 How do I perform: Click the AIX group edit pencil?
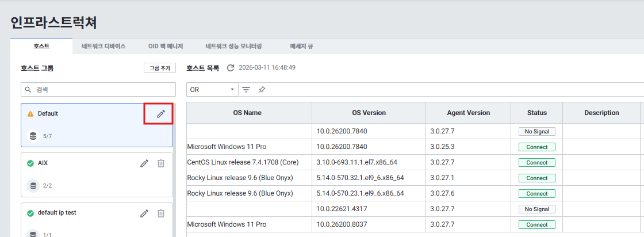point(144,163)
